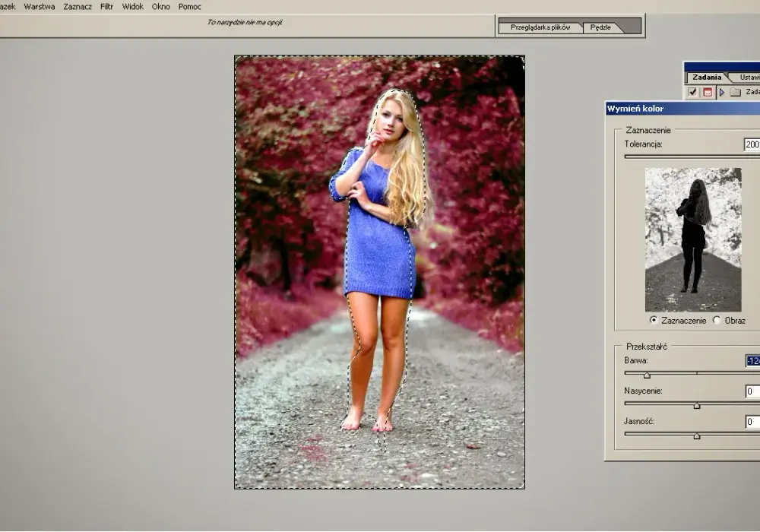Image resolution: width=760 pixels, height=532 pixels.
Task: Click the Tolerancja value field
Action: [x=752, y=144]
